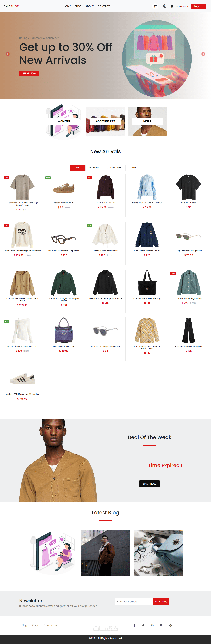Select the WOMEN'S filter tab
Screen dimensions: 211x644
pyautogui.click(x=94, y=168)
